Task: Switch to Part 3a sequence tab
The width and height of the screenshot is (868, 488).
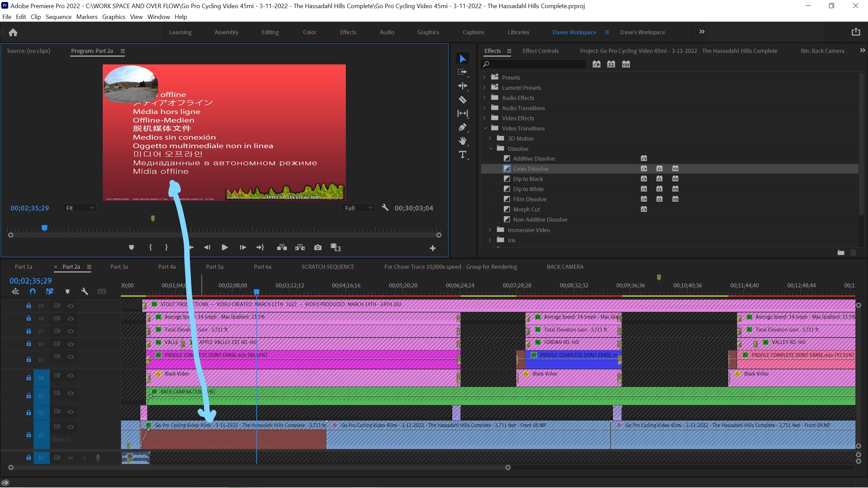Action: coord(119,267)
